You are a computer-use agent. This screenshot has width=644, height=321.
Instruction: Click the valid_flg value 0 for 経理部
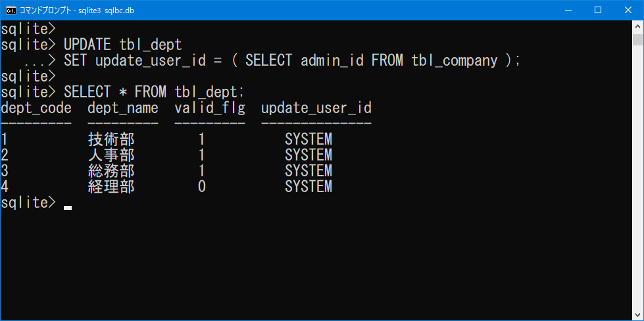202,187
